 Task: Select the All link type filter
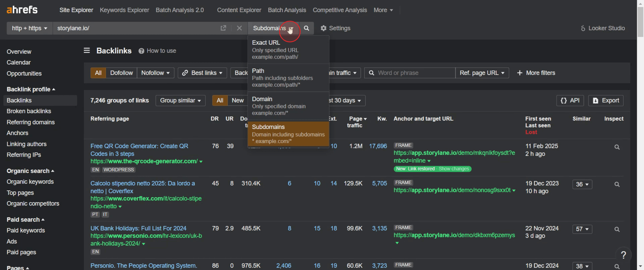[98, 73]
